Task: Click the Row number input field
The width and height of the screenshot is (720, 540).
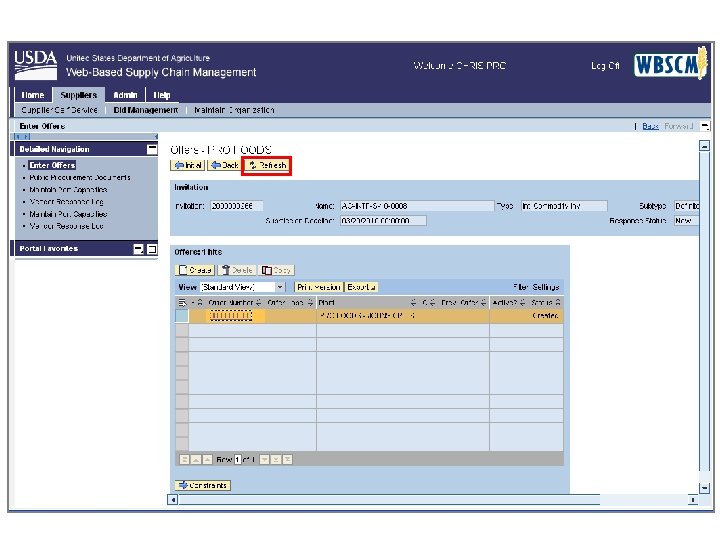Action: pyautogui.click(x=238, y=460)
